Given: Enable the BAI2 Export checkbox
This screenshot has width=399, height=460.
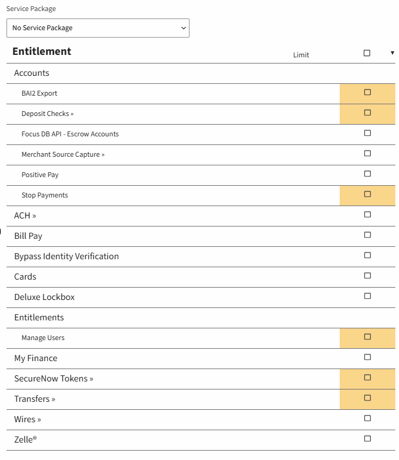Looking at the screenshot, I should (367, 92).
